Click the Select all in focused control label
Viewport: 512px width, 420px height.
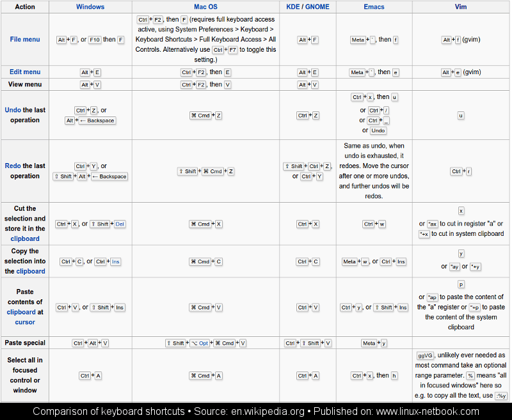[x=25, y=375]
